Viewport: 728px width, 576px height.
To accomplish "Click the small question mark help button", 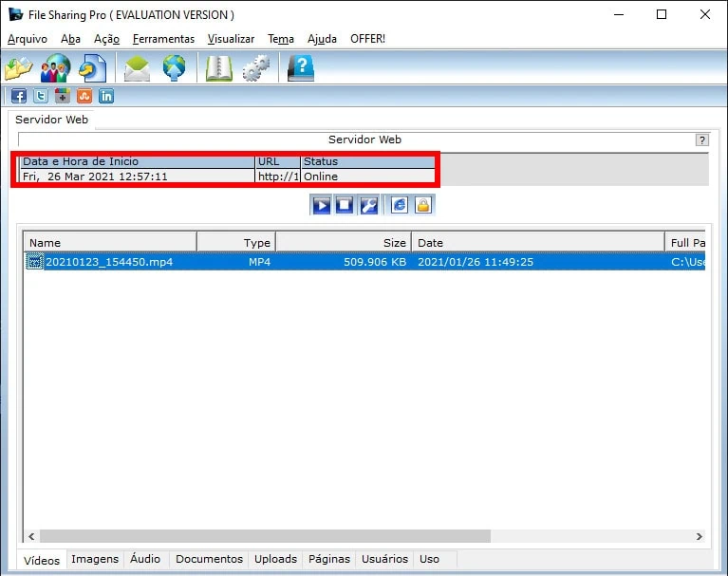I will (x=702, y=139).
